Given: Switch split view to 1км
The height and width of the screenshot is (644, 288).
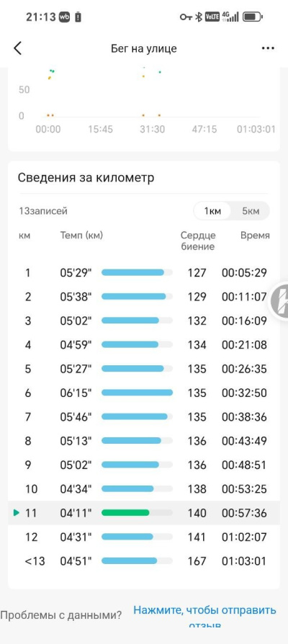Looking at the screenshot, I should (x=212, y=212).
